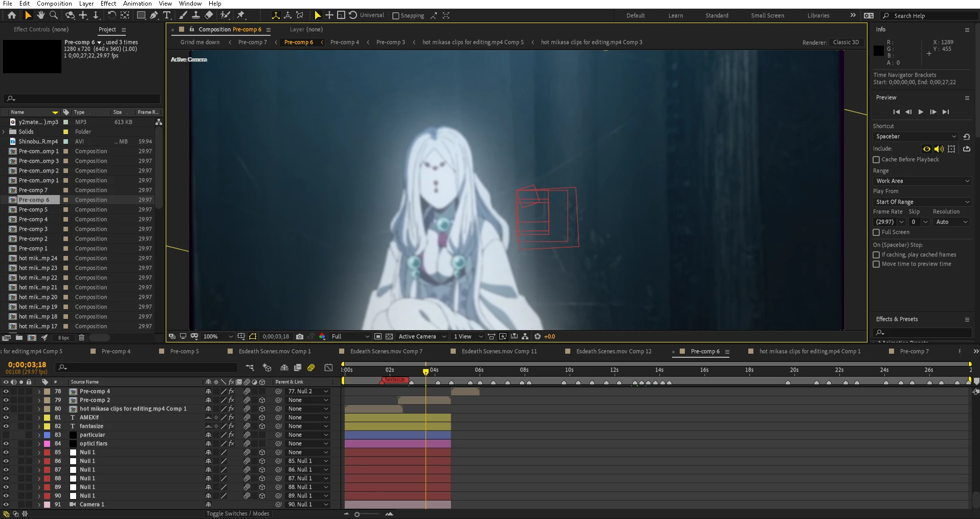The image size is (980, 519).
Task: Toggle audio inclusion in Preview panel
Action: click(939, 149)
